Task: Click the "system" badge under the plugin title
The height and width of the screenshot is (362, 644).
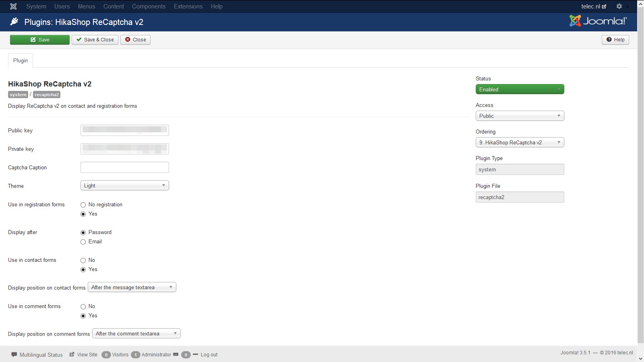Action: 18,95
